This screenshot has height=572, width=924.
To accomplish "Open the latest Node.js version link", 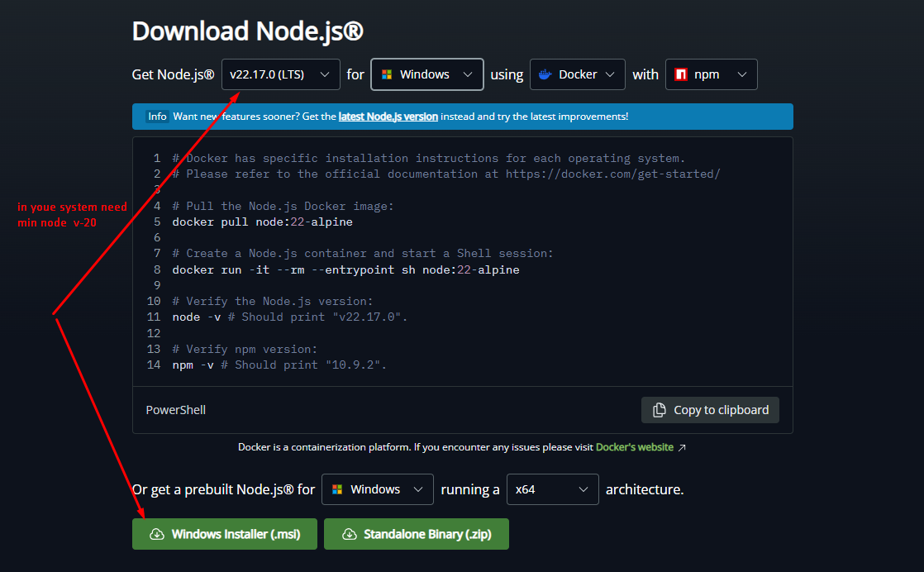I will click(x=388, y=117).
